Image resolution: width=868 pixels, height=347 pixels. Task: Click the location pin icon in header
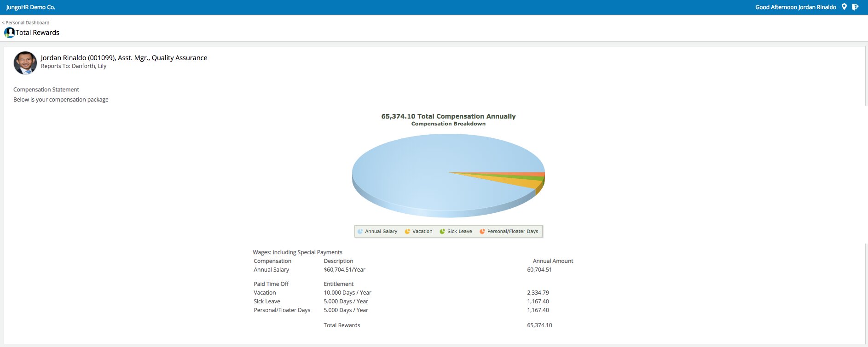point(844,7)
